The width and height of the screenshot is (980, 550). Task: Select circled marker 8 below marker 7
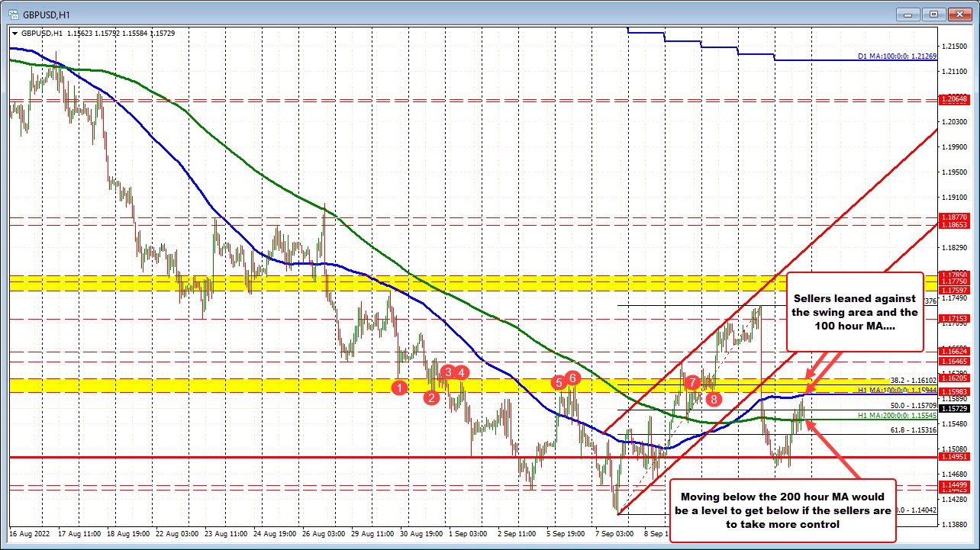click(x=713, y=398)
